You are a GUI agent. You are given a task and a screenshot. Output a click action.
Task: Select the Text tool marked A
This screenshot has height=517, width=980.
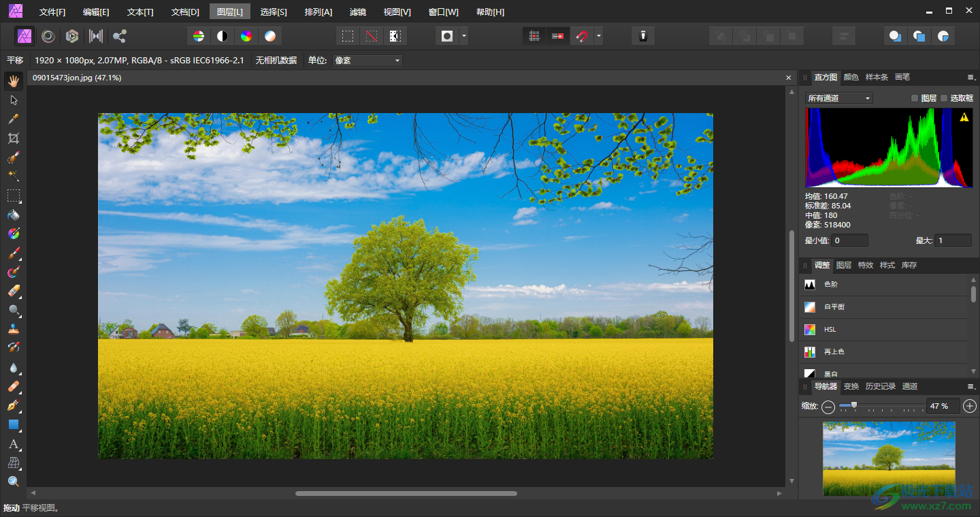click(13, 444)
